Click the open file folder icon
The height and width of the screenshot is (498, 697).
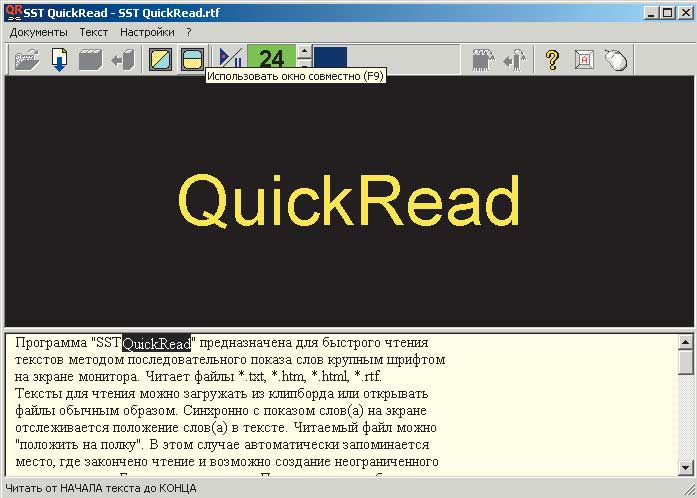(x=27, y=59)
